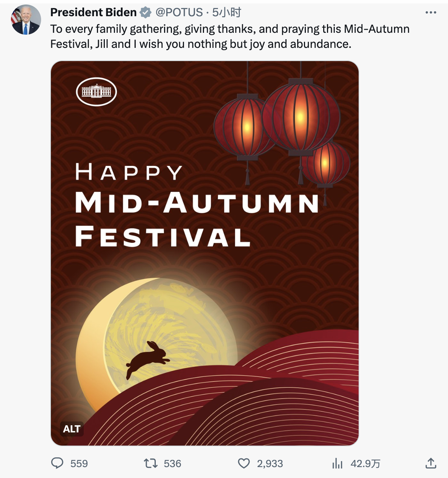Open President Biden's profile avatar
448x478 pixels.
[26, 20]
